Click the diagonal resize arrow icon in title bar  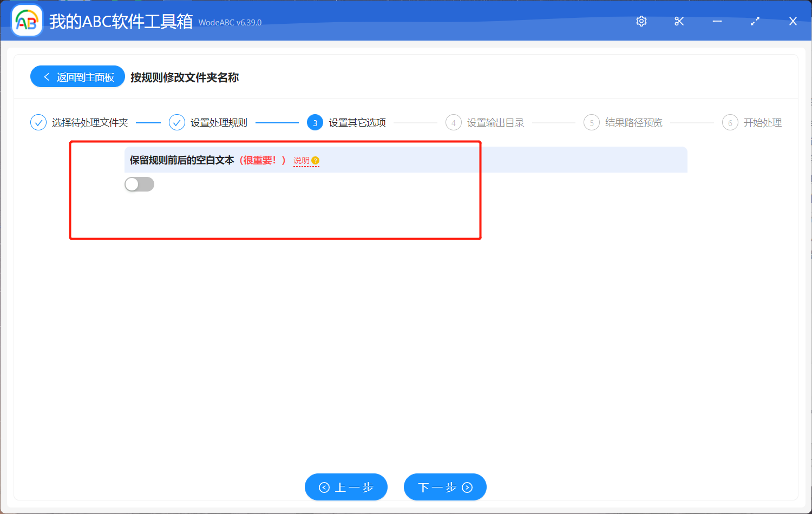tap(755, 21)
